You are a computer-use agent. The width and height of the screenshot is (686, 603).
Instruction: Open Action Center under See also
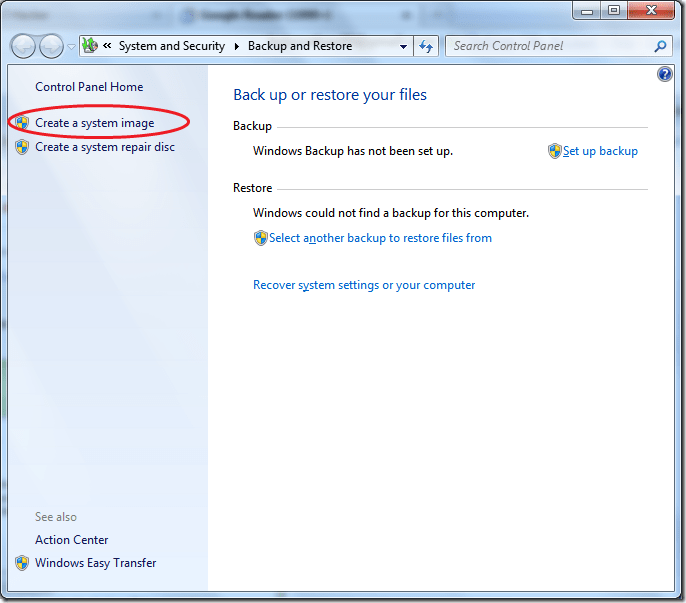(x=72, y=540)
